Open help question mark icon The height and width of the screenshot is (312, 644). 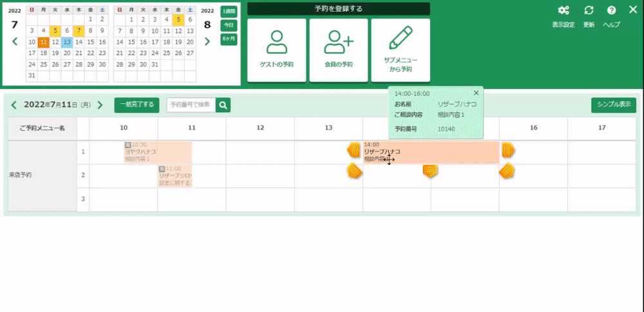[612, 11]
